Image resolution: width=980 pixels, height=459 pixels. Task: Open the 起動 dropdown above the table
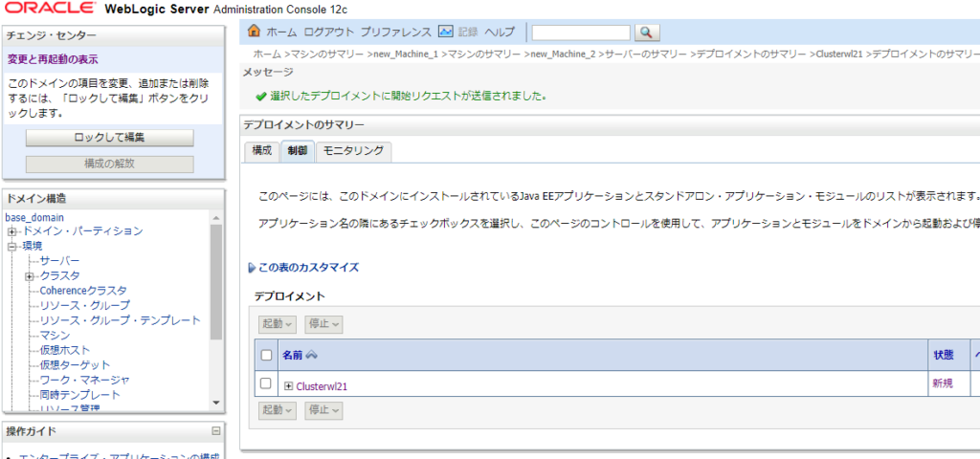(277, 324)
